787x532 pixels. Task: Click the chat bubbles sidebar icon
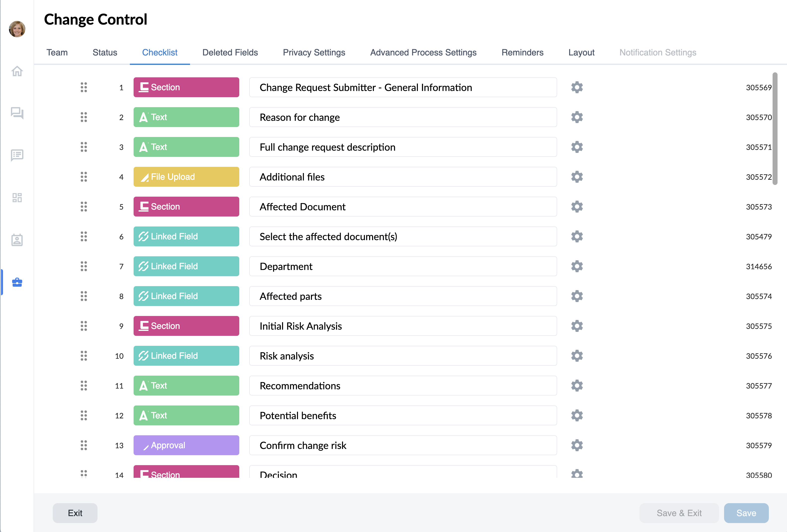coord(17,113)
